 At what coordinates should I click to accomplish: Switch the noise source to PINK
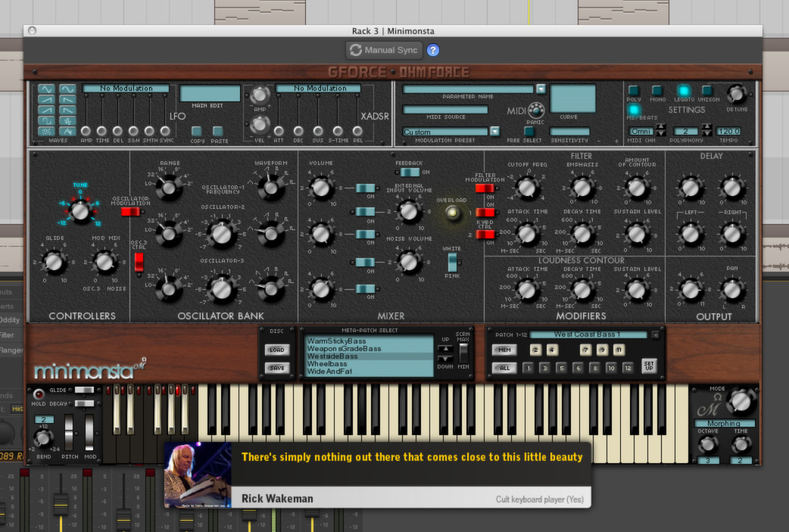tap(452, 269)
